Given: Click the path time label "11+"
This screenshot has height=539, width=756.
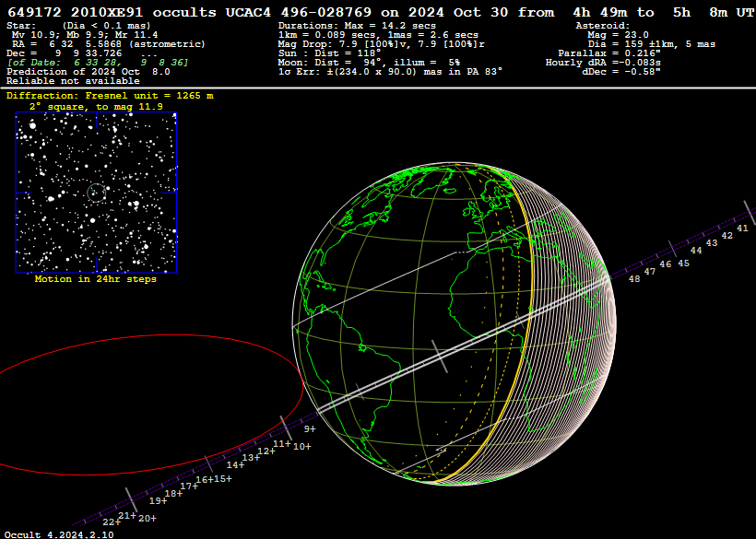Looking at the screenshot, I should 281,443.
